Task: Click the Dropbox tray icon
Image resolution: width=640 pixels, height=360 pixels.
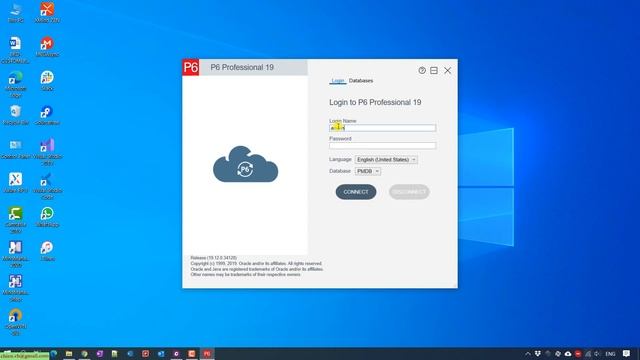Action: click(538, 354)
